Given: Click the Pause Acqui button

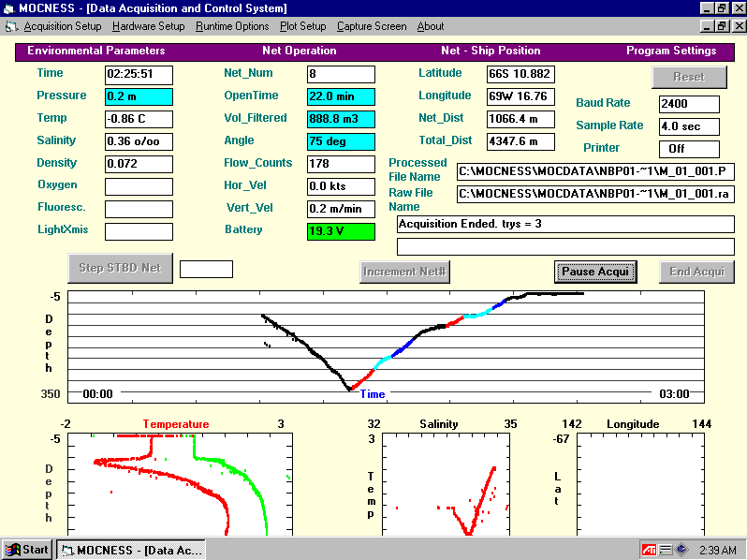Looking at the screenshot, I should pyautogui.click(x=595, y=272).
